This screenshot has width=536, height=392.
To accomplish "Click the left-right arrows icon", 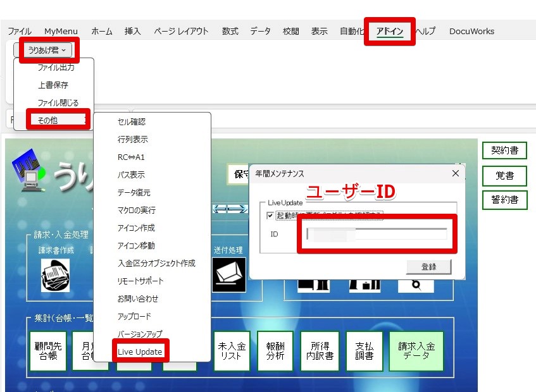I will [x=230, y=209].
